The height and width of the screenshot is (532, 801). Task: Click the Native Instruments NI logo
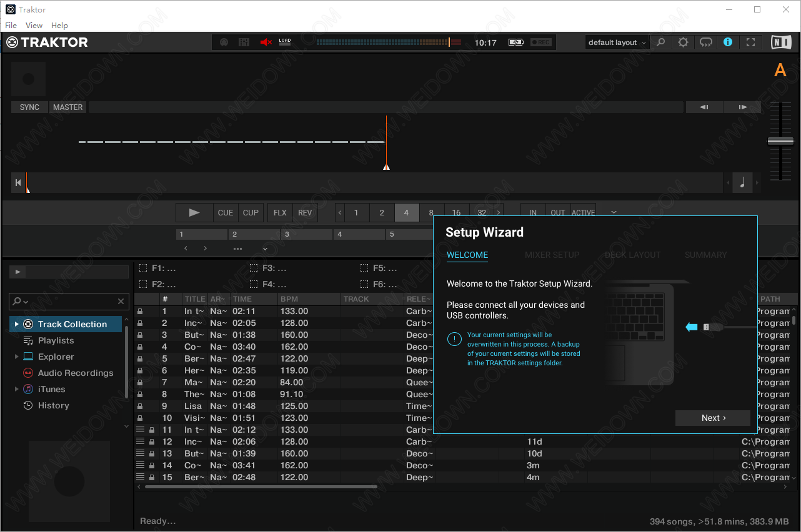[x=780, y=42]
